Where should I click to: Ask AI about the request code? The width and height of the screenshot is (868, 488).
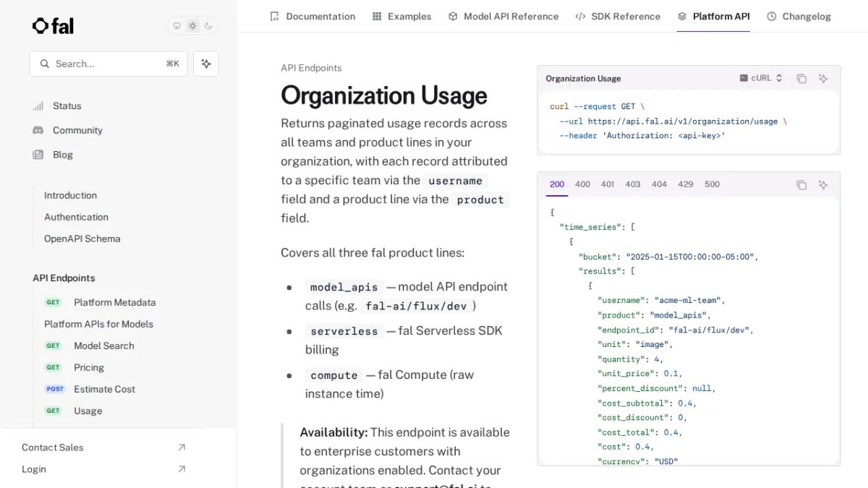point(823,79)
